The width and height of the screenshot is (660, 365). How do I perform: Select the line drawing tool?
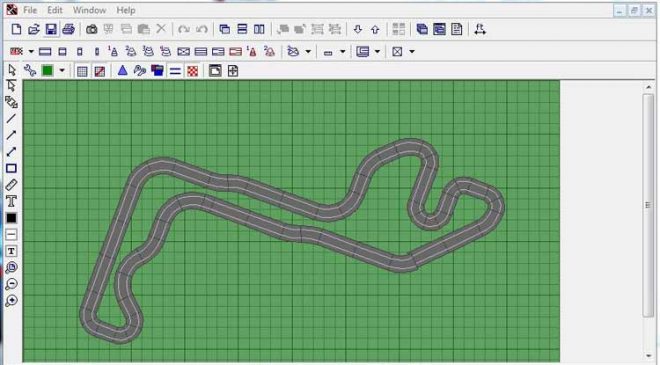tap(11, 118)
